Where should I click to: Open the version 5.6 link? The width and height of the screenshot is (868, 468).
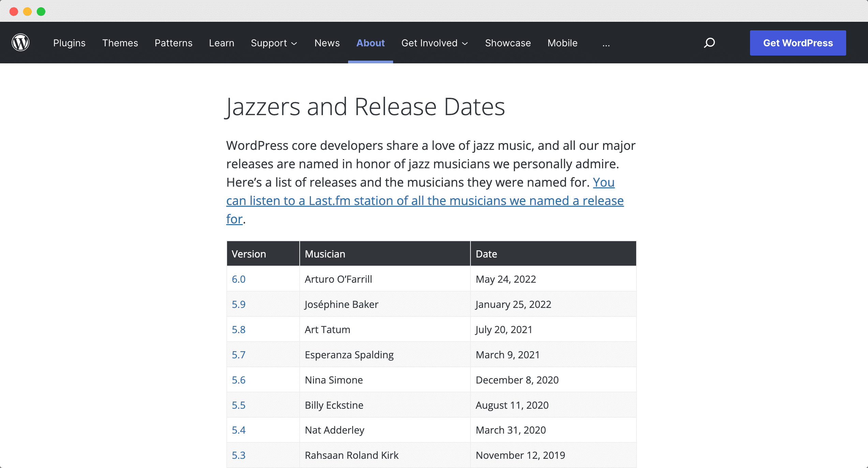pos(239,380)
